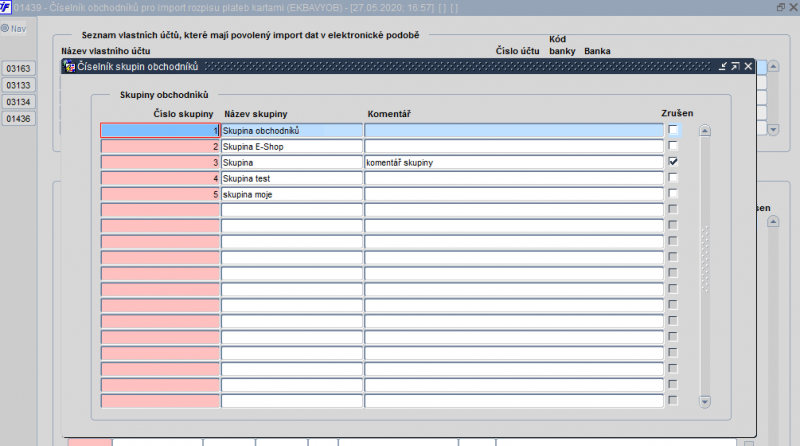Select the Skupina E-Shop name field
This screenshot has width=800, height=446.
[x=291, y=146]
